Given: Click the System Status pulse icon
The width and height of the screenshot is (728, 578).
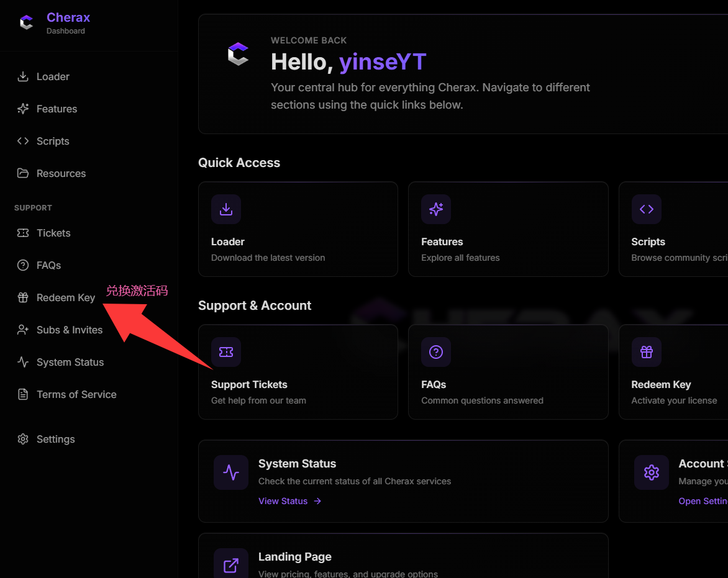Looking at the screenshot, I should (x=231, y=472).
